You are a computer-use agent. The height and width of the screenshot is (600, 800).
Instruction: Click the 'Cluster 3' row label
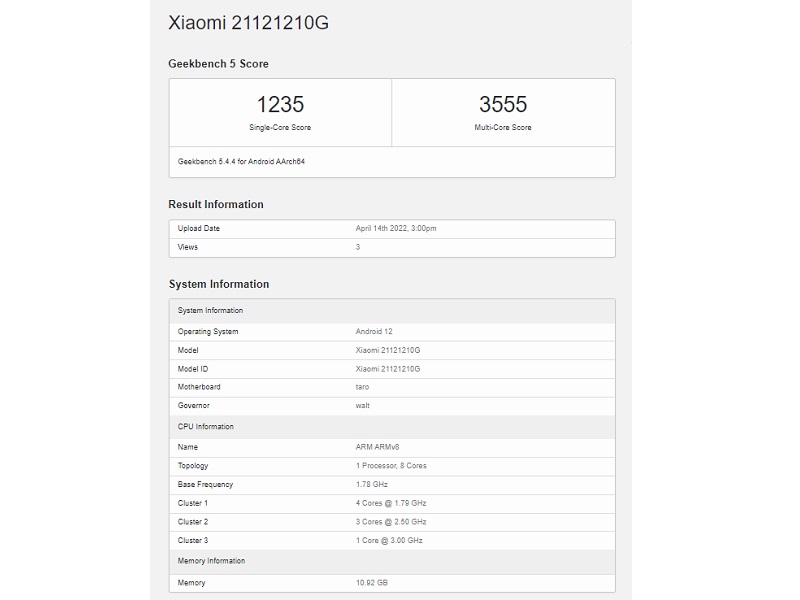pos(193,540)
